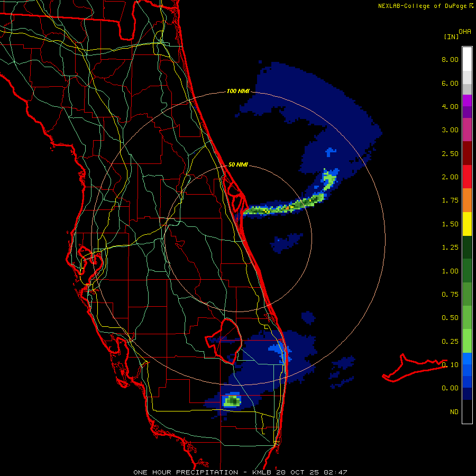Select the dark red 2.50 legend swatch
The image size is (476, 476).
pos(467,153)
